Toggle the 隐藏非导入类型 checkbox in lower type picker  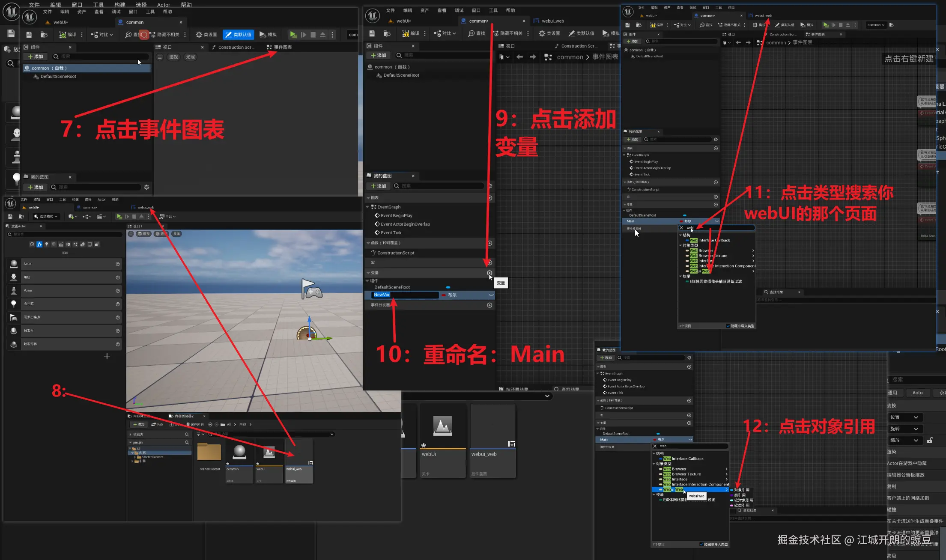click(701, 545)
